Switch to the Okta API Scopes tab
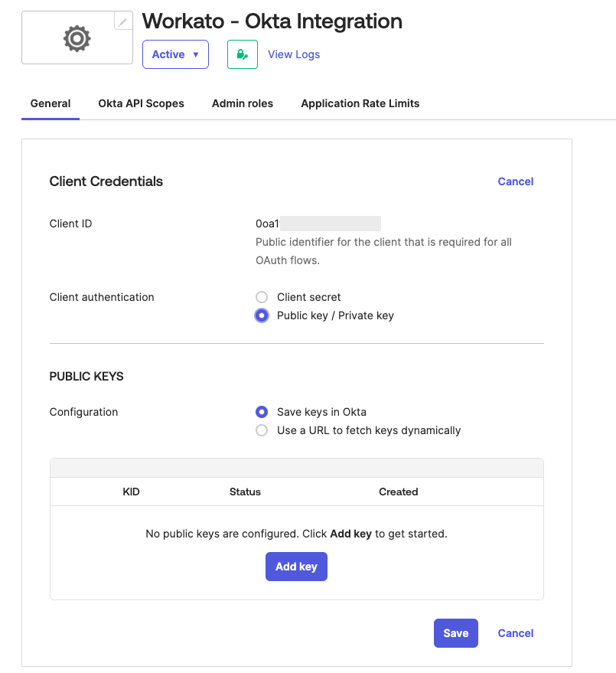This screenshot has width=616, height=673. coord(141,103)
